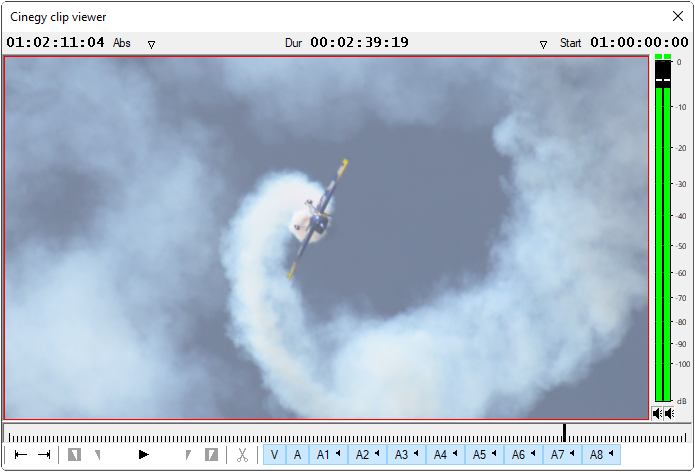Jump to the clip end
The image size is (695, 472).
pos(44,455)
